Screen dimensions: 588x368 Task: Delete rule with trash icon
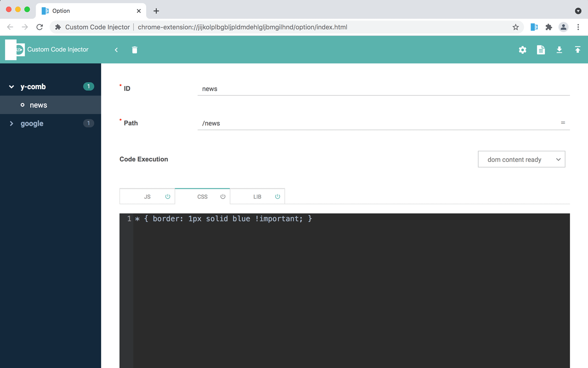[135, 50]
